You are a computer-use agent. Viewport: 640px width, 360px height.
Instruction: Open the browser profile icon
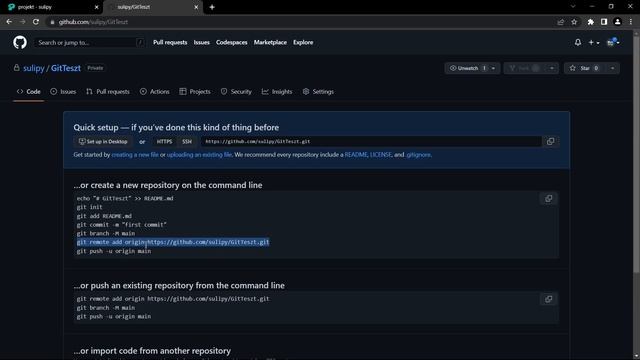[x=618, y=22]
